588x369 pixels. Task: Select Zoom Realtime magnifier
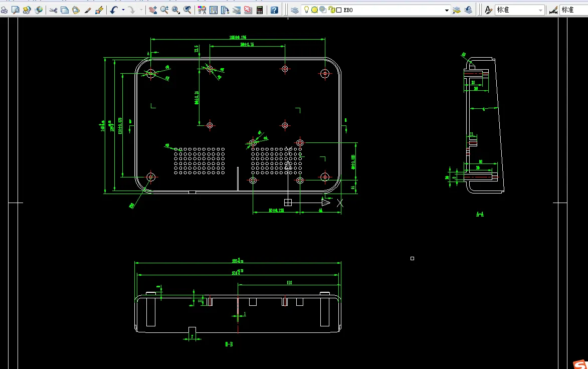(164, 10)
